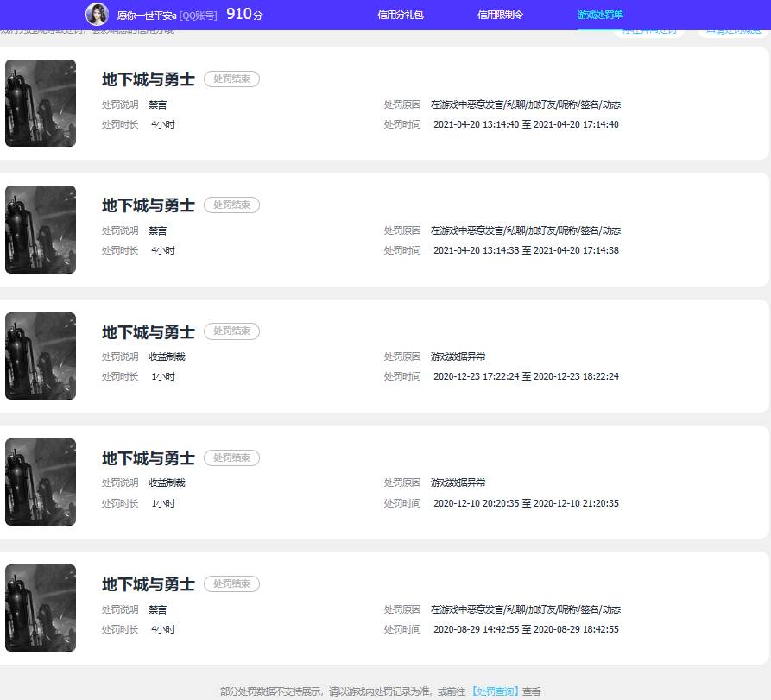Click the username 愿你一世平安a
Screen dimensions: 771x700
point(146,16)
